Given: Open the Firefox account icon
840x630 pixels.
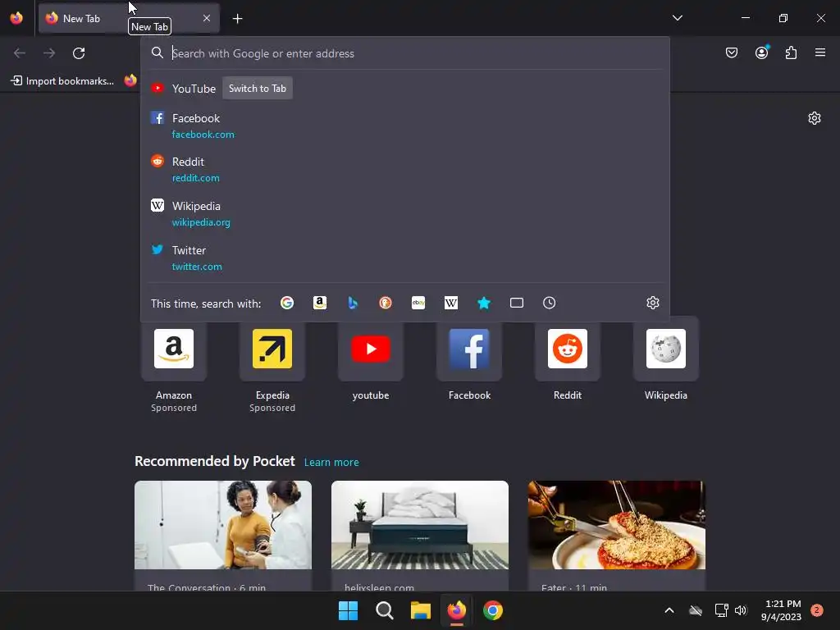Looking at the screenshot, I should coord(761,52).
